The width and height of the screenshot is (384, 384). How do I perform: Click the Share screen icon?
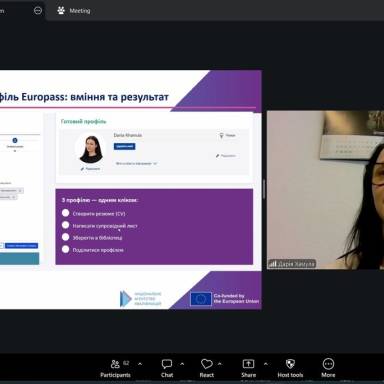coord(248,364)
